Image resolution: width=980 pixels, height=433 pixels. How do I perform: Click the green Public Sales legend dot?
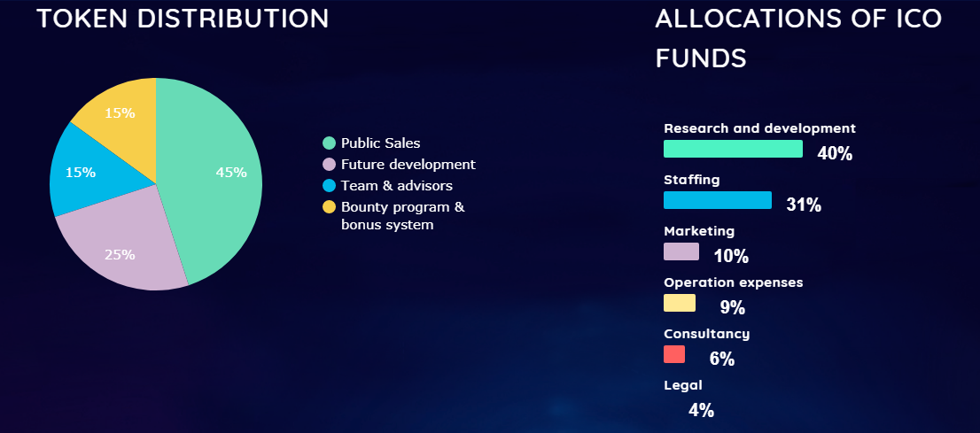[x=330, y=143]
